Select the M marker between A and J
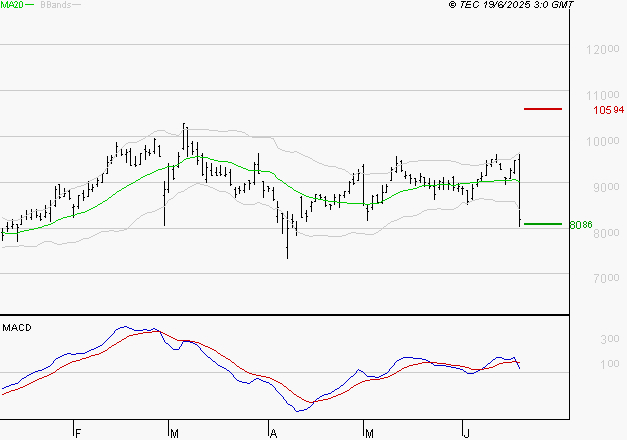Viewport: 627px width, 440px height. pyautogui.click(x=368, y=433)
